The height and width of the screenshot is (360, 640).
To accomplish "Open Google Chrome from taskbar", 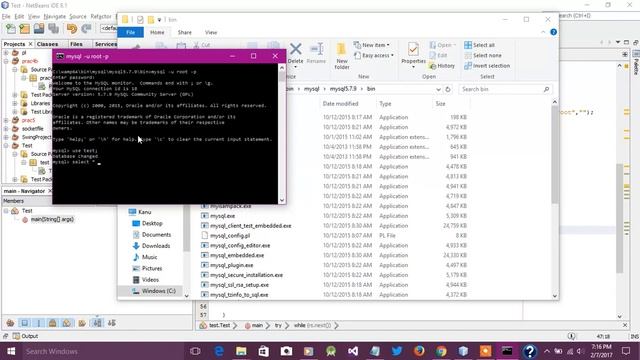I will (441, 351).
